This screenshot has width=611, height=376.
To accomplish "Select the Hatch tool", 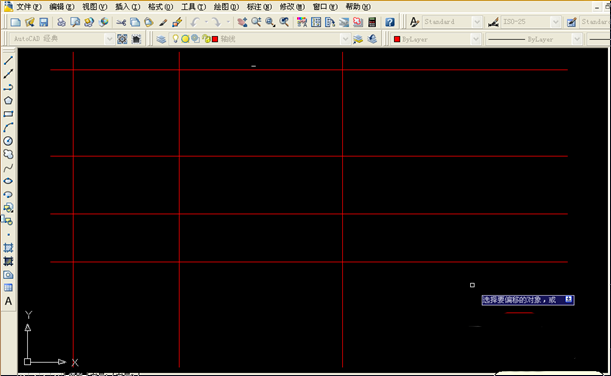I will [x=8, y=248].
